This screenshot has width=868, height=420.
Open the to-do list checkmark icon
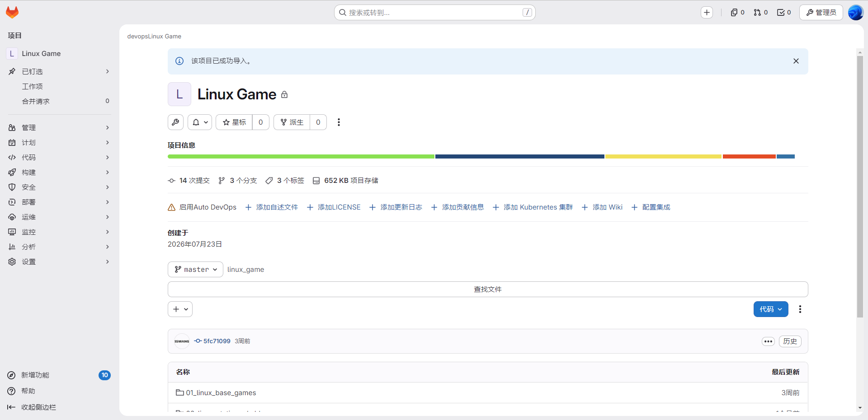pyautogui.click(x=784, y=13)
